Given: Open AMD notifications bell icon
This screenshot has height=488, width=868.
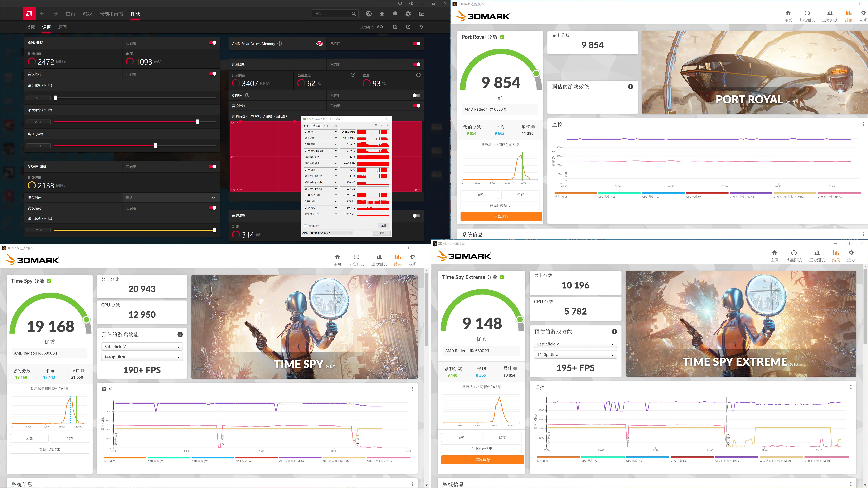Looking at the screenshot, I should [x=395, y=14].
